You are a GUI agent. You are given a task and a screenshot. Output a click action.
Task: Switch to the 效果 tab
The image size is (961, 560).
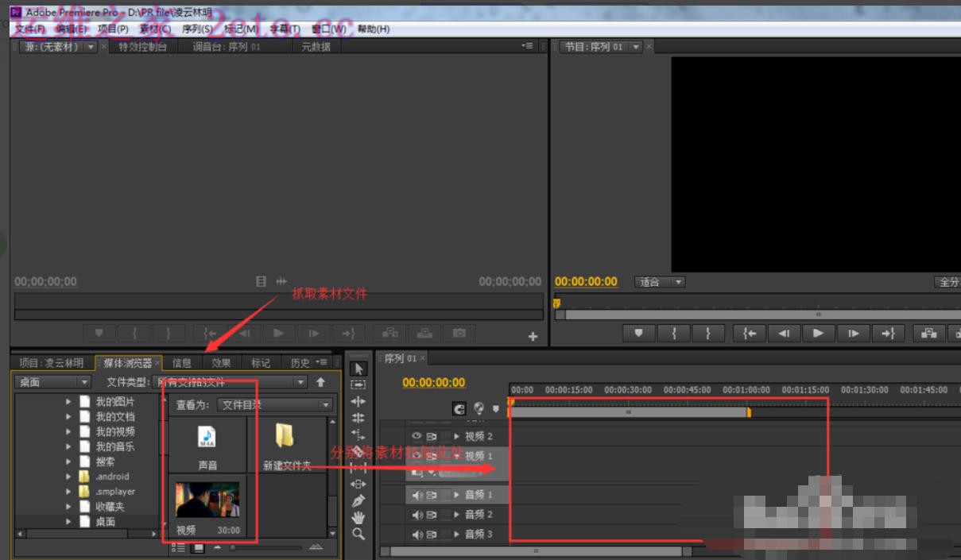222,363
